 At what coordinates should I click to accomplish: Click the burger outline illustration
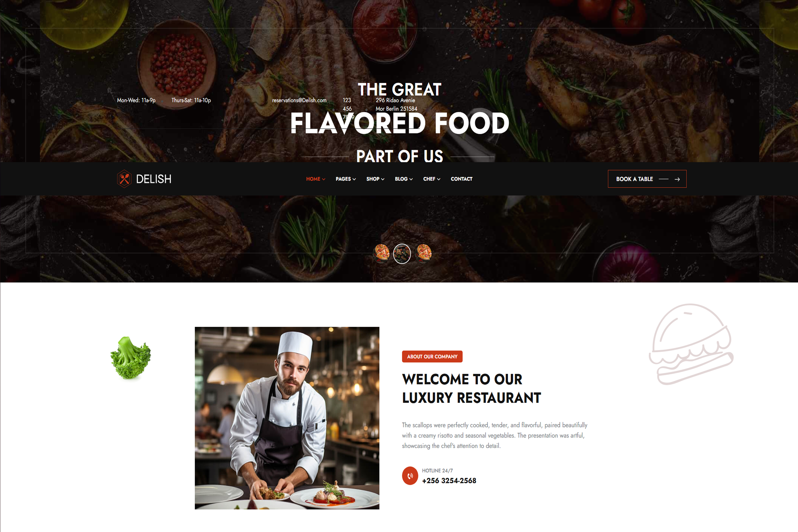(691, 344)
